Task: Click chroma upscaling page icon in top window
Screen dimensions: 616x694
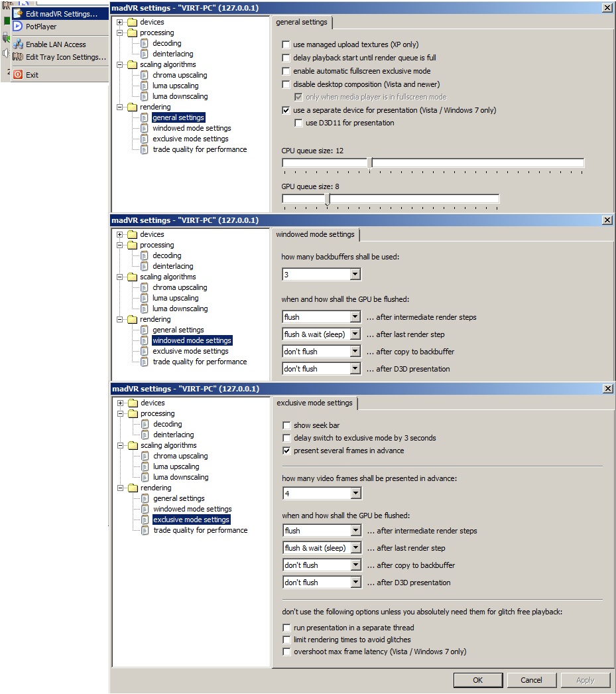Action: 145,75
